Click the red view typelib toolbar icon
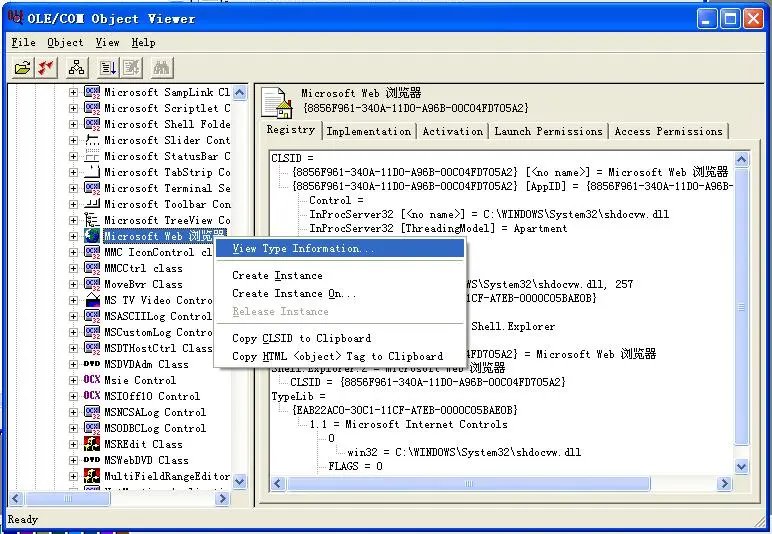Image resolution: width=772 pixels, height=534 pixels. coord(46,67)
